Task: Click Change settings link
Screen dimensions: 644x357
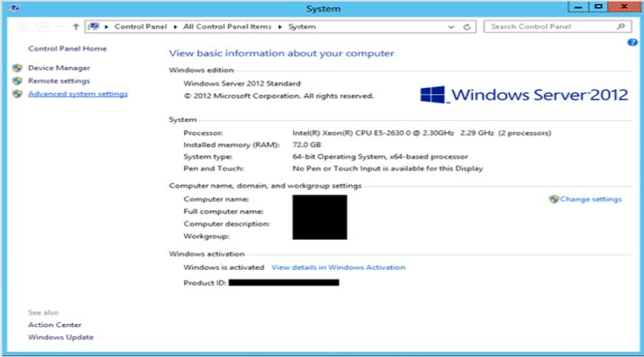Action: pyautogui.click(x=591, y=199)
